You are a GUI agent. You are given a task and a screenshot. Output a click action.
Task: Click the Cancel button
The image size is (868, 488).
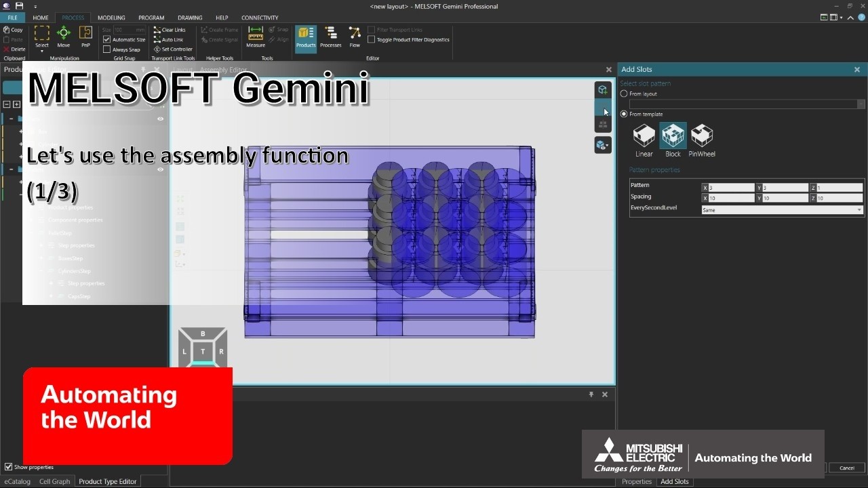(x=847, y=468)
